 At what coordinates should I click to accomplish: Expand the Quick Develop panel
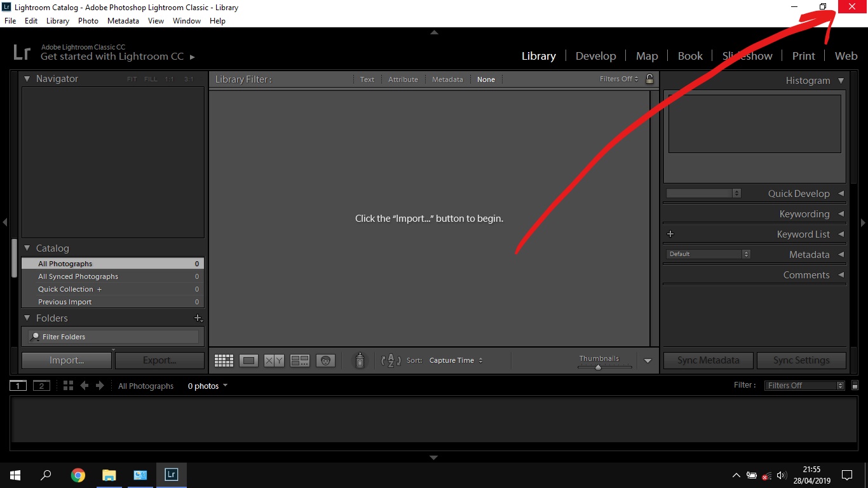(x=841, y=194)
